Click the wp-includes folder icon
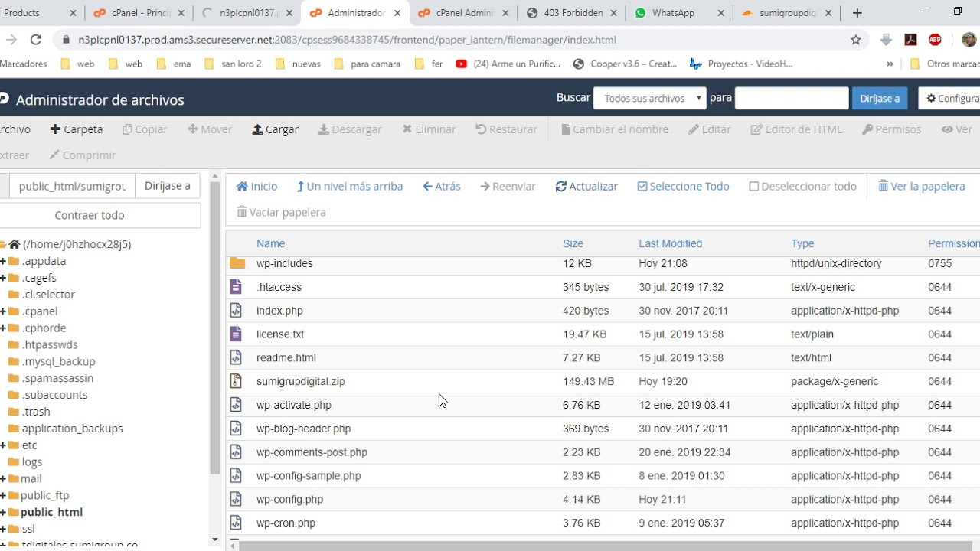This screenshot has height=551, width=980. coord(237,263)
